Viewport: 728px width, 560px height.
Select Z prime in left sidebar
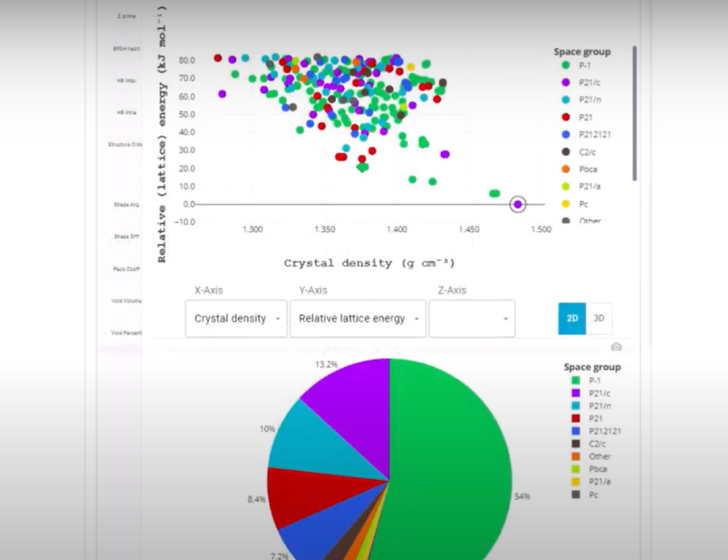pos(126,17)
